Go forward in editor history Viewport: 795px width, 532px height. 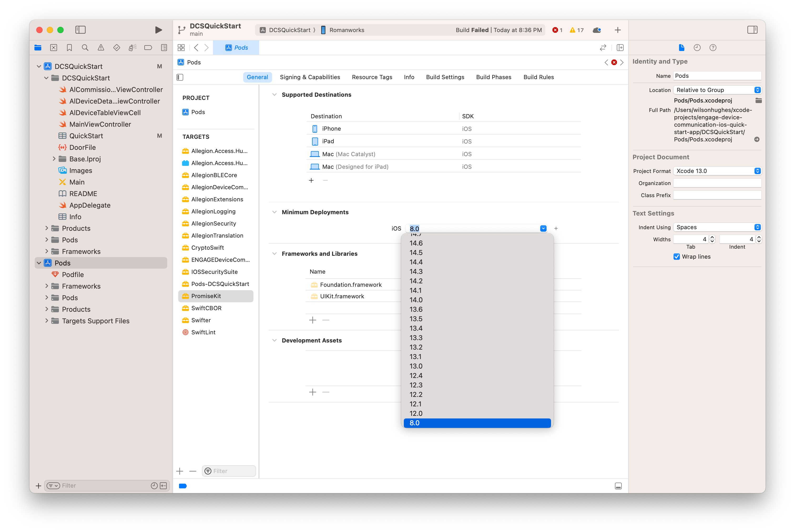206,48
